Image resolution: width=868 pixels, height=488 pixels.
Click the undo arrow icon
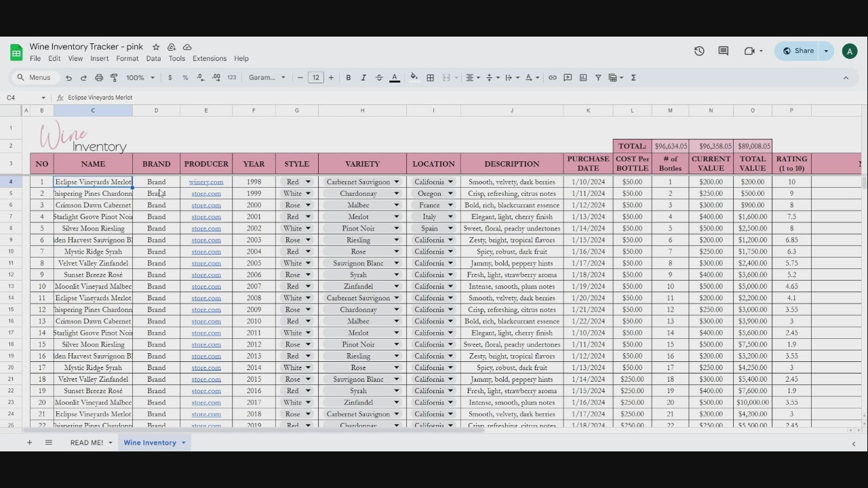click(x=68, y=78)
